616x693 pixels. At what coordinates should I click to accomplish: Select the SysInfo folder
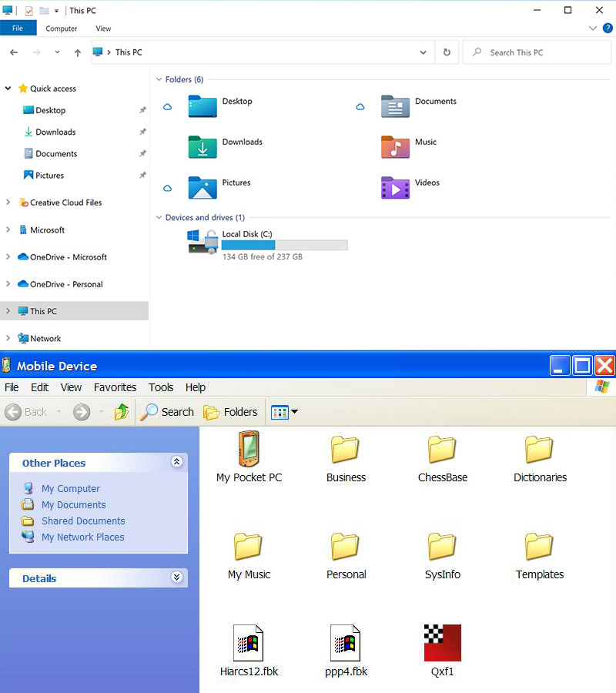(442, 546)
